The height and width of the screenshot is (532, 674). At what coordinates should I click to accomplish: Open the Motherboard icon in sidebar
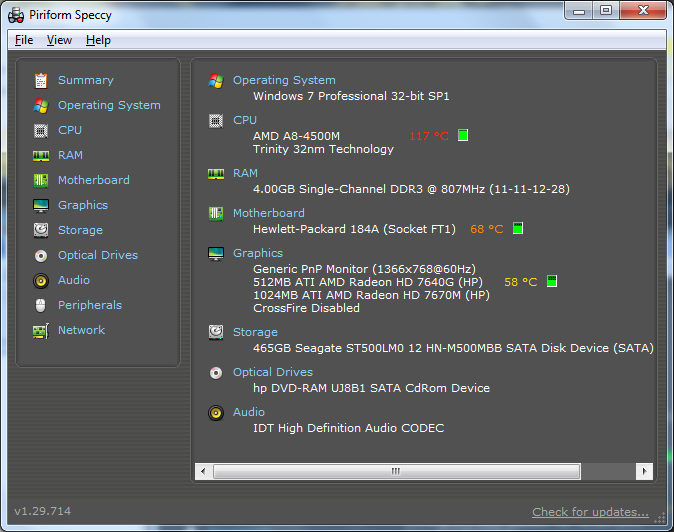41,180
